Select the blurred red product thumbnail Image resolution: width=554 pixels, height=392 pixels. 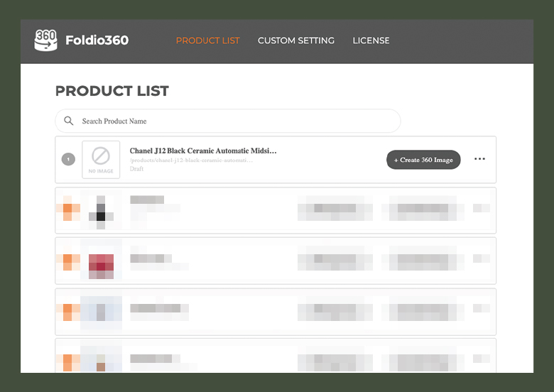101,261
